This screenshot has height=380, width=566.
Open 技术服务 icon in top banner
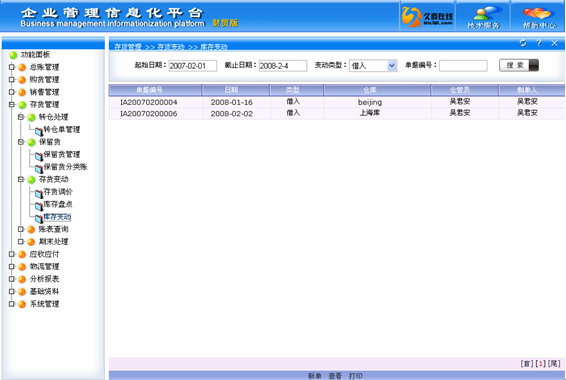click(484, 17)
